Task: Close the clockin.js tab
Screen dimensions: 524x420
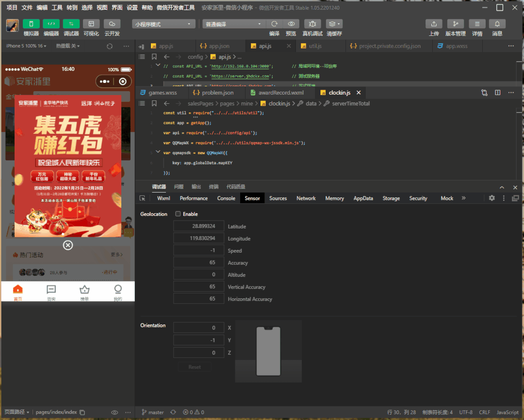Action: pyautogui.click(x=359, y=93)
